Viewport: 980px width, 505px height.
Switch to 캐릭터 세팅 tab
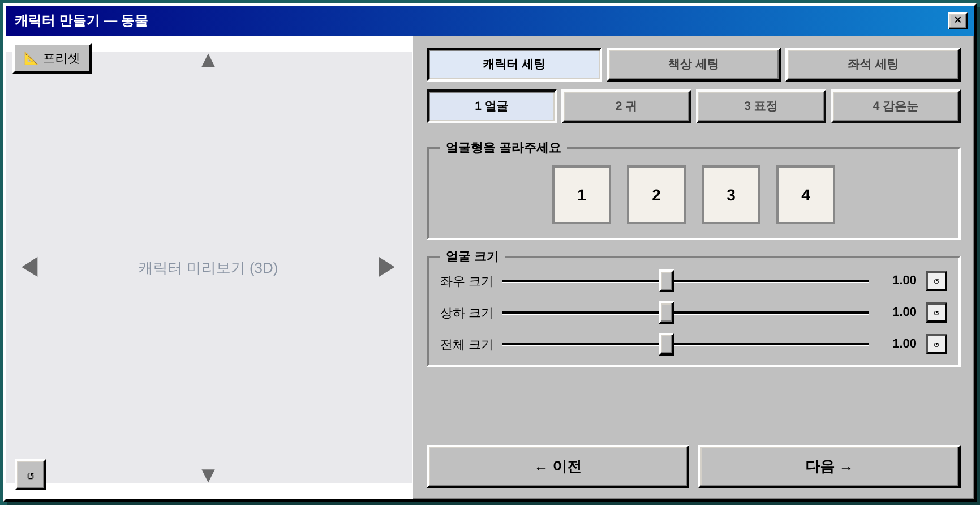(514, 65)
